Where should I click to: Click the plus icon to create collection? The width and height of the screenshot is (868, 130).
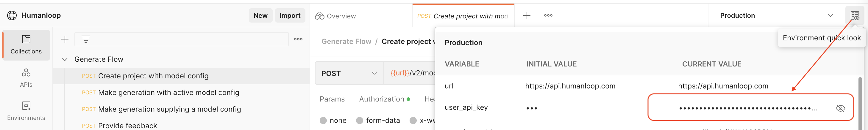point(65,39)
